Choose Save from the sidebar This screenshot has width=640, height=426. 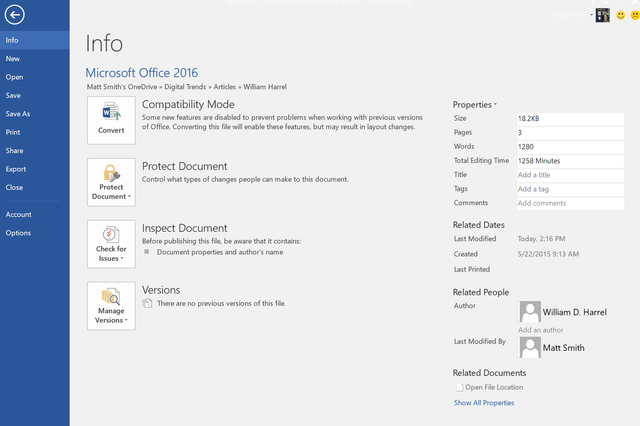point(35,95)
